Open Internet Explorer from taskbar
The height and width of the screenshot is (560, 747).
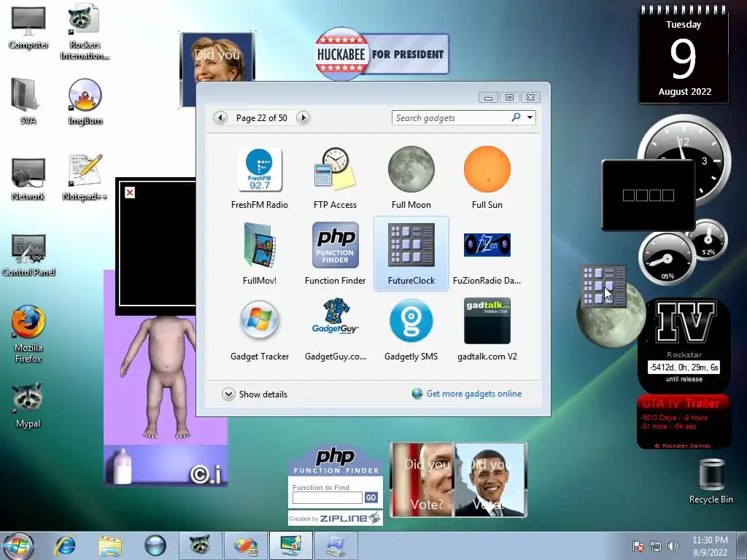(65, 545)
